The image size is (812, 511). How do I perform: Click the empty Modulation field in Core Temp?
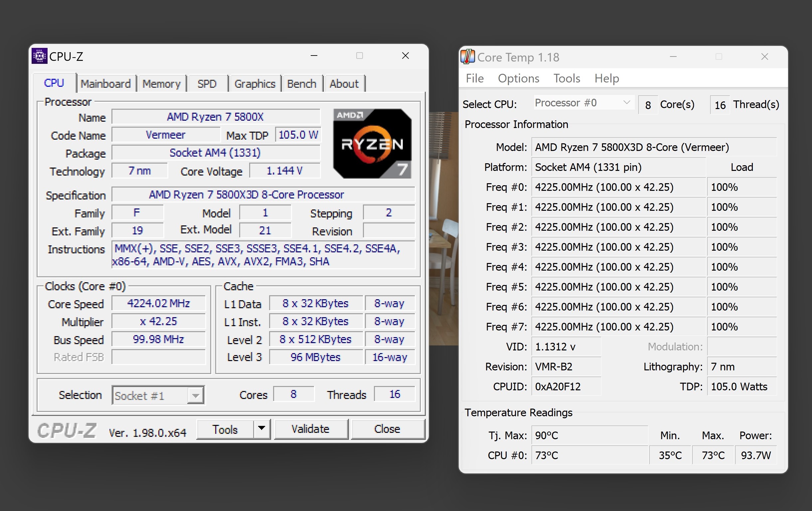[x=741, y=346]
